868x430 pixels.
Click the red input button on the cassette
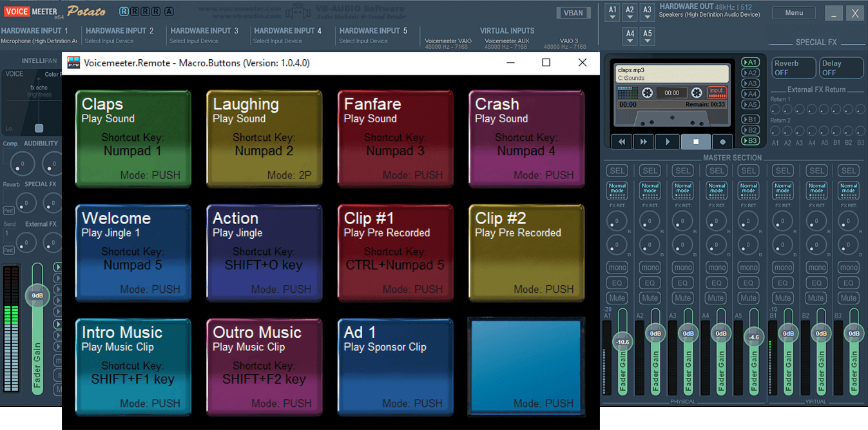coord(717,92)
